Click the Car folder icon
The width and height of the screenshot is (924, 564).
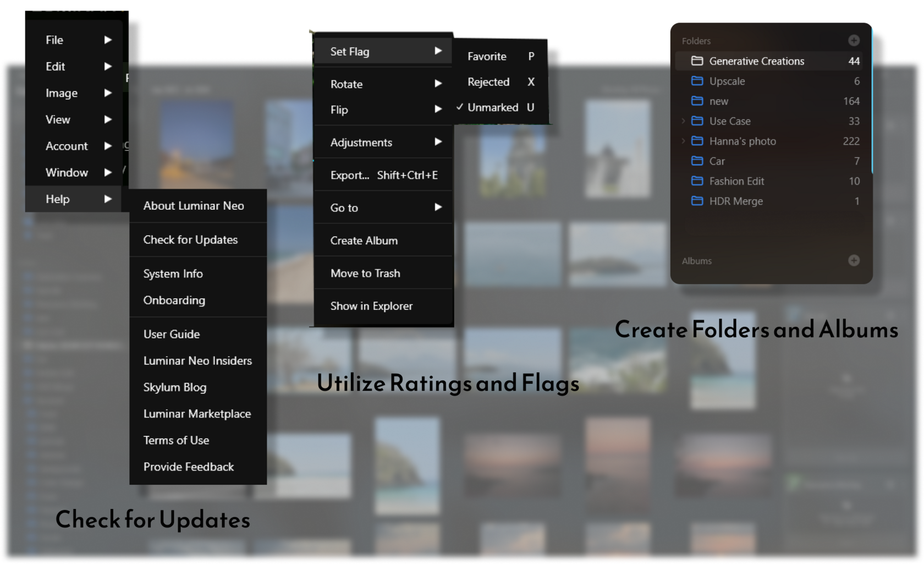tap(697, 161)
